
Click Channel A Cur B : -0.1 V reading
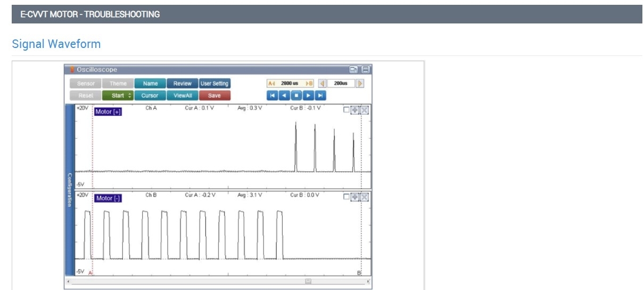(x=306, y=108)
